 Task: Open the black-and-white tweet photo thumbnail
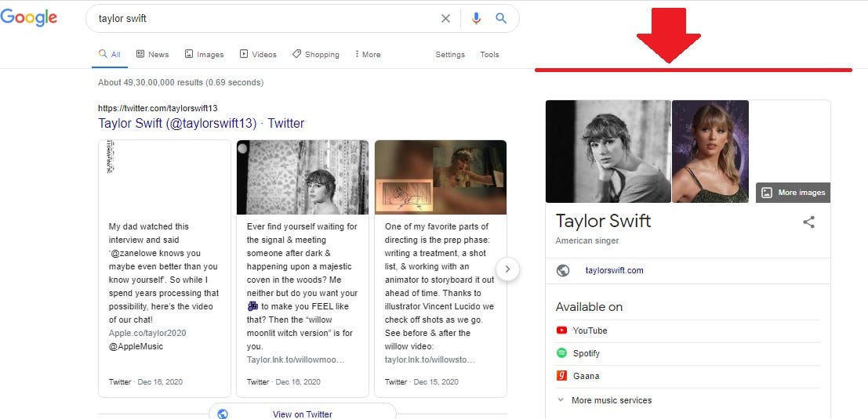coord(302,177)
